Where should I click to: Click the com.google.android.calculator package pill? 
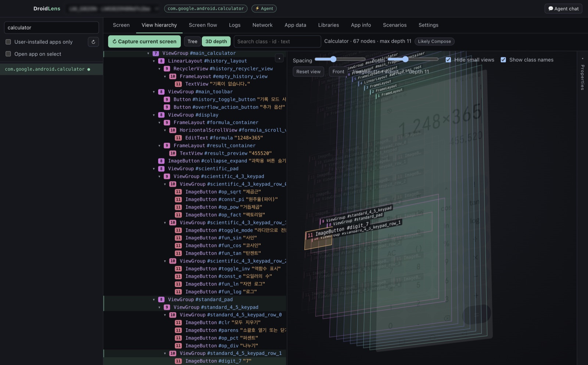pos(206,8)
